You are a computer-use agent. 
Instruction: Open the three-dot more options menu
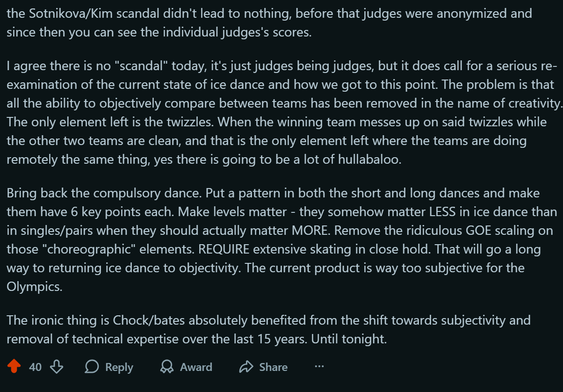tap(319, 367)
